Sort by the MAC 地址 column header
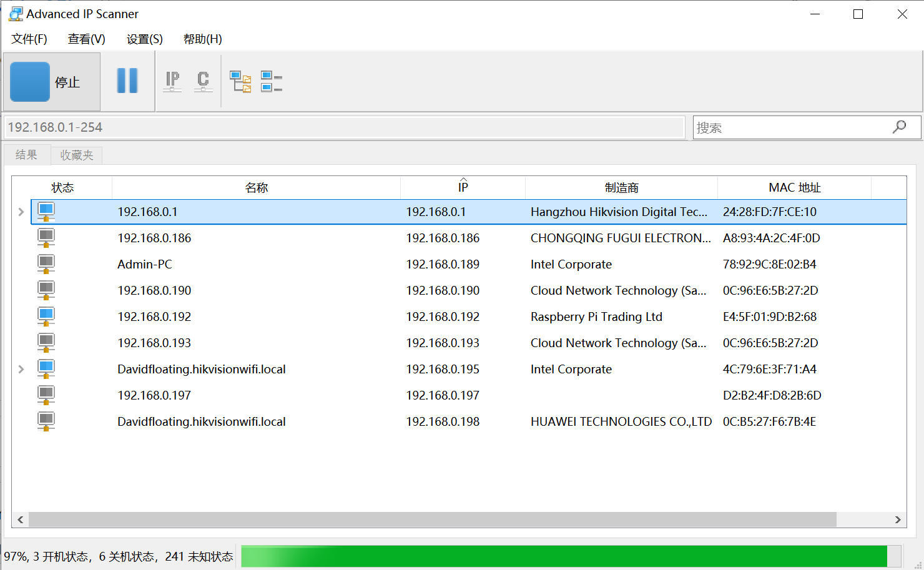 [x=794, y=188]
